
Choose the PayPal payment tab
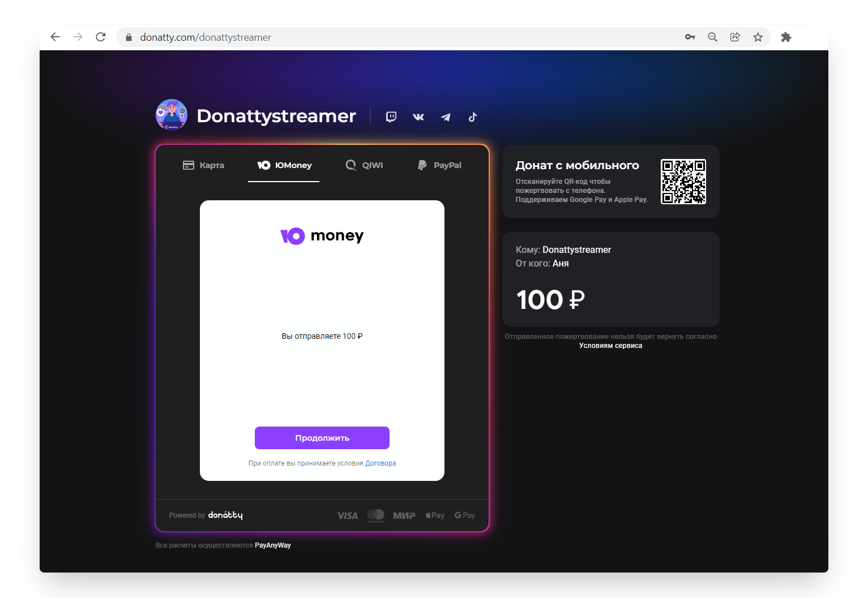(439, 165)
